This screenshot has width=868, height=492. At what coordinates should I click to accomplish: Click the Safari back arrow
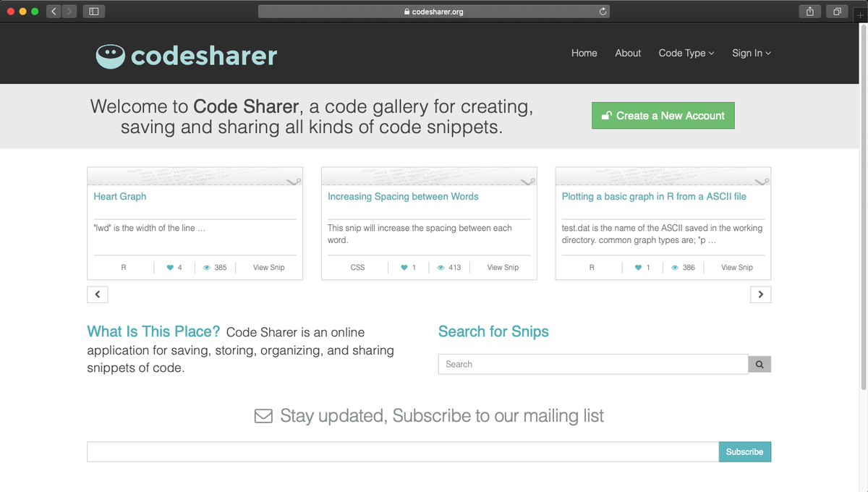54,12
